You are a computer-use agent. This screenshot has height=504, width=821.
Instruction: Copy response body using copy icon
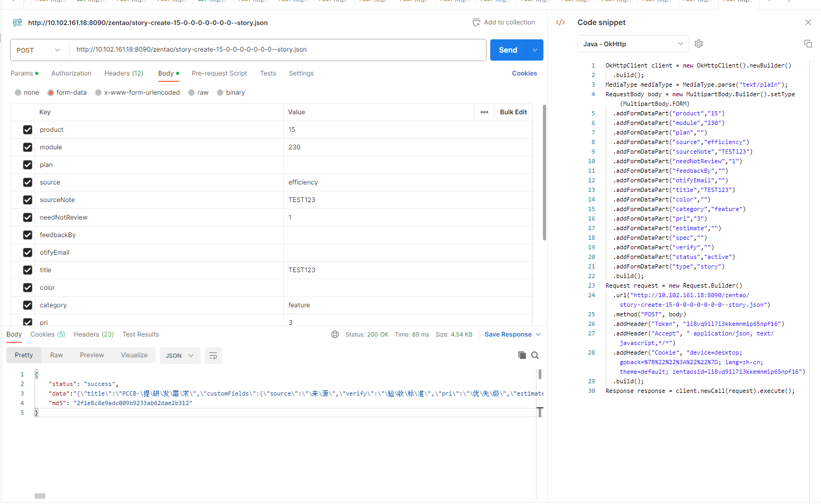click(522, 355)
